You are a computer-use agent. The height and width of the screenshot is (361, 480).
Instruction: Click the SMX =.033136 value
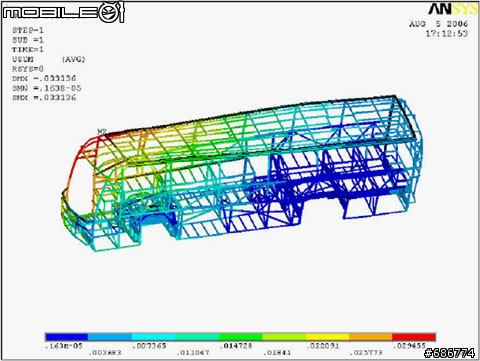[44, 98]
